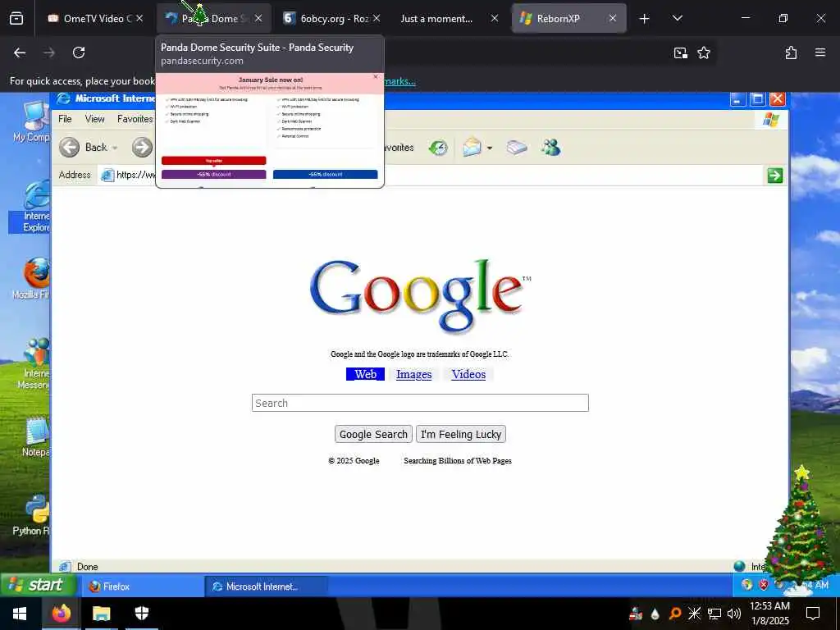Click the IE Forward arrow button

[x=143, y=148]
